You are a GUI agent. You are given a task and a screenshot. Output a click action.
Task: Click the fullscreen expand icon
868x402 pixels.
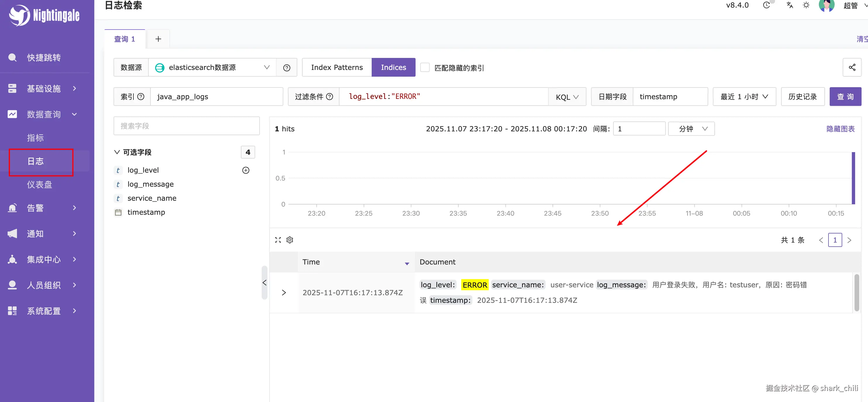(x=278, y=240)
